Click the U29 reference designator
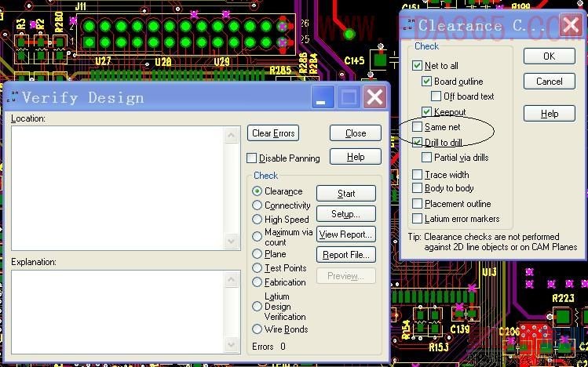This screenshot has width=588, height=367. (221, 61)
